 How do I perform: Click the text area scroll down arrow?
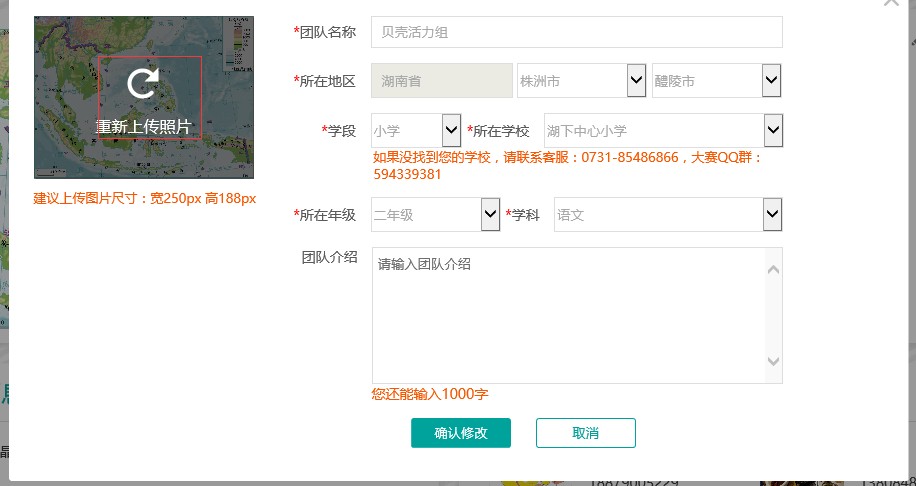click(x=773, y=361)
